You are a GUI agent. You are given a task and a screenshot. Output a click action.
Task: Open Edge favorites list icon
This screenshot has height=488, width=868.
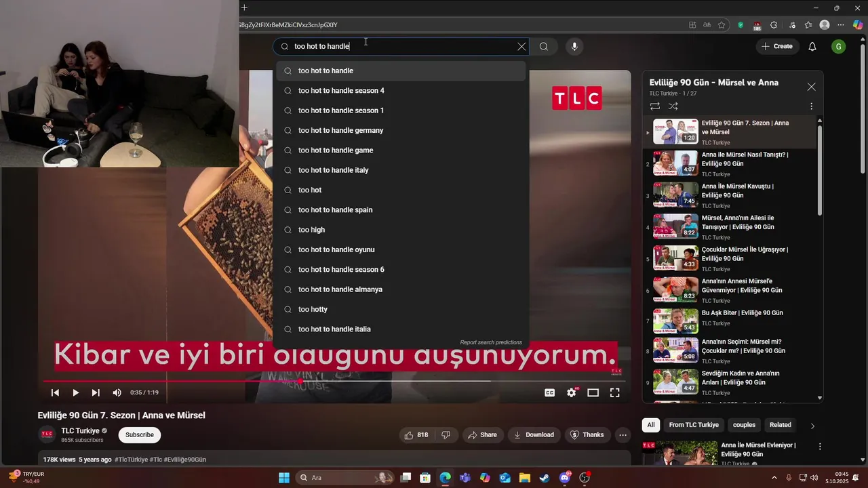pos(808,25)
